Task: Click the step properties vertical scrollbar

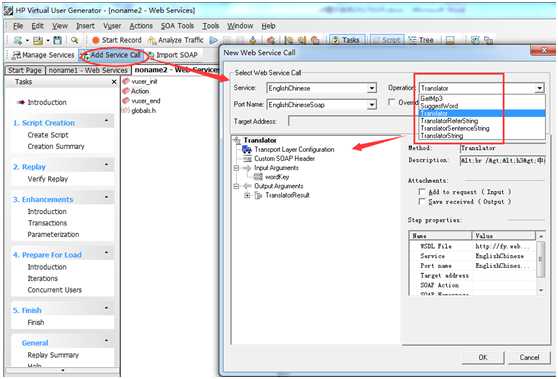Action: point(541,263)
